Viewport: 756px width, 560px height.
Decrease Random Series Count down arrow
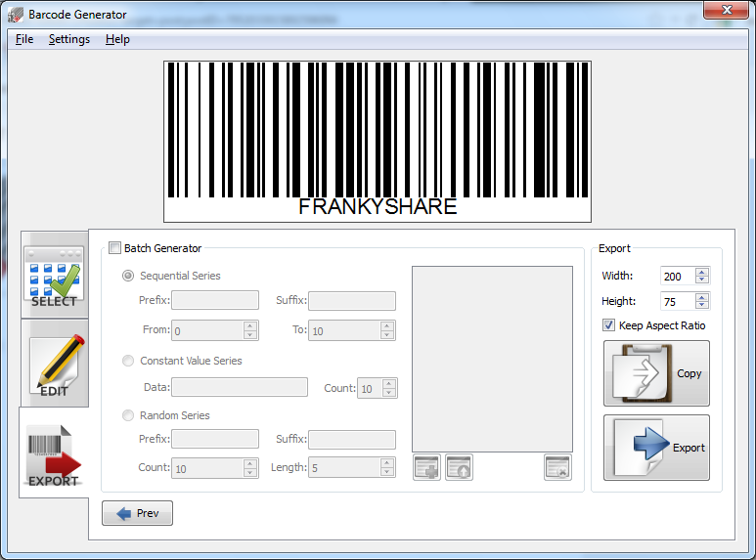click(249, 473)
